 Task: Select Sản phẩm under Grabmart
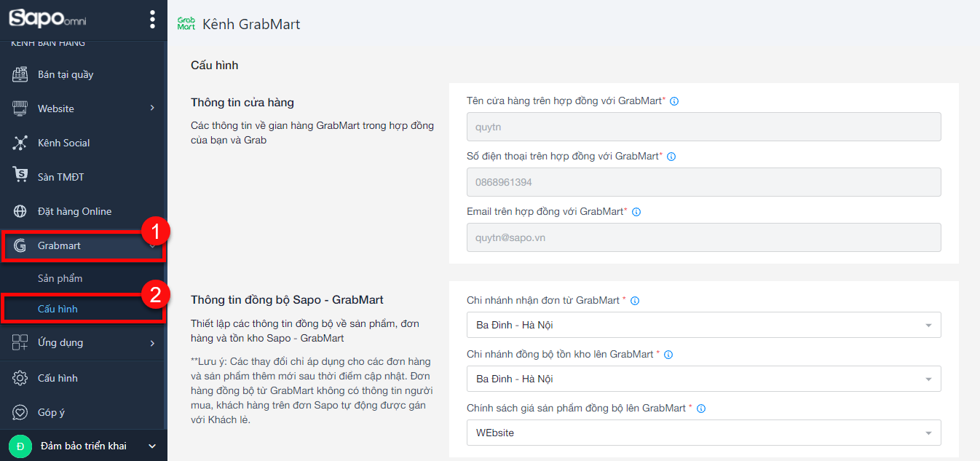60,278
